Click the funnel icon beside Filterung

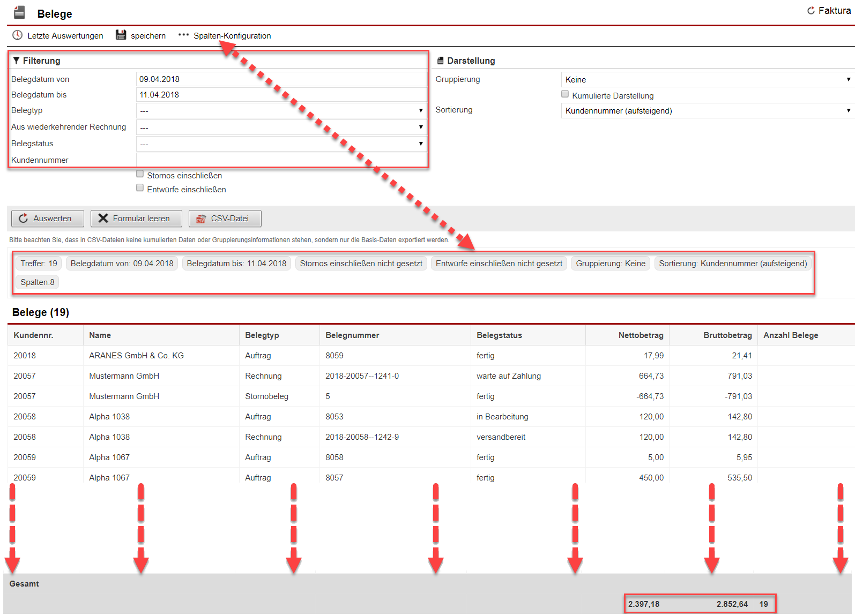[17, 61]
